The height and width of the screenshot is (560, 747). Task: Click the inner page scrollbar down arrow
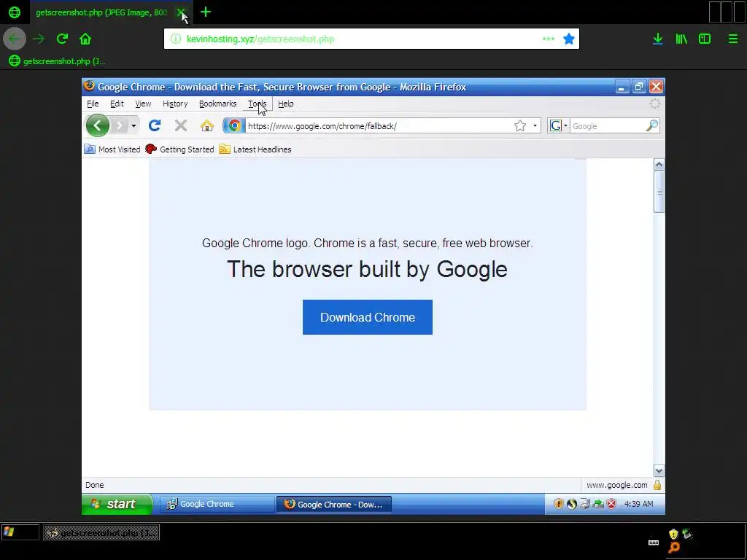coord(659,471)
